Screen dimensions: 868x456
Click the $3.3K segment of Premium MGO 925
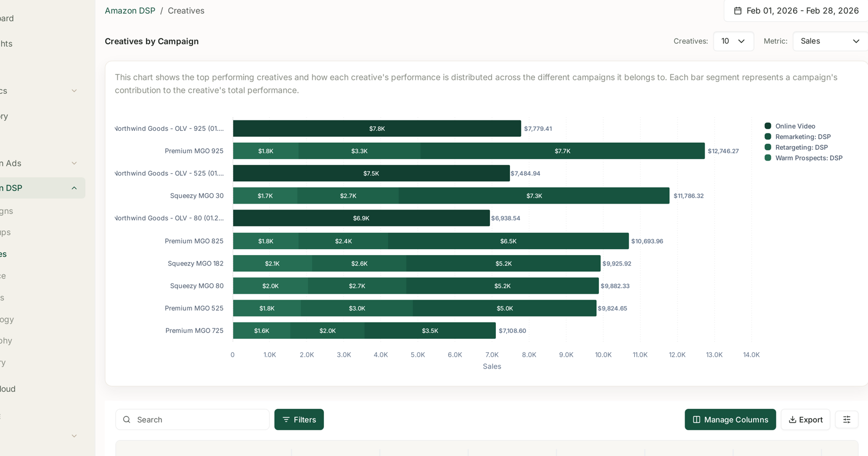tap(359, 151)
